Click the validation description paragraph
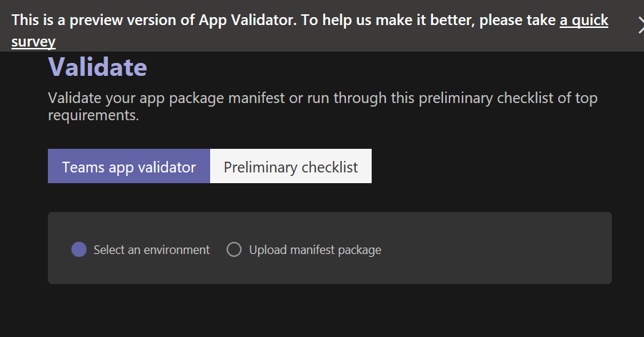This screenshot has height=337, width=644. point(322,106)
